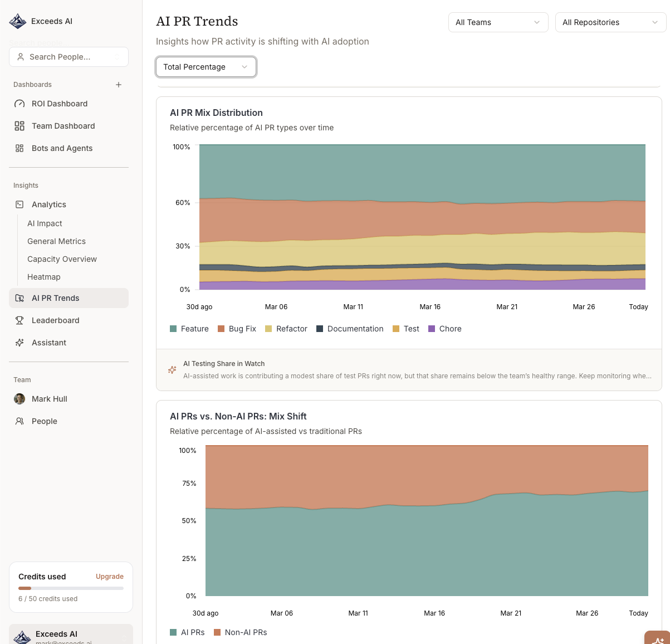Click the People icon in the Team section

tap(19, 421)
